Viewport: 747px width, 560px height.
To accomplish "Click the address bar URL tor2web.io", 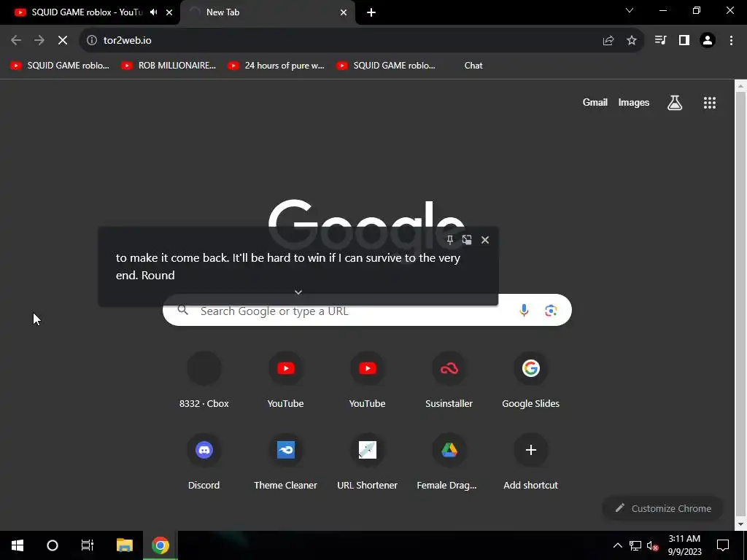I will click(127, 41).
